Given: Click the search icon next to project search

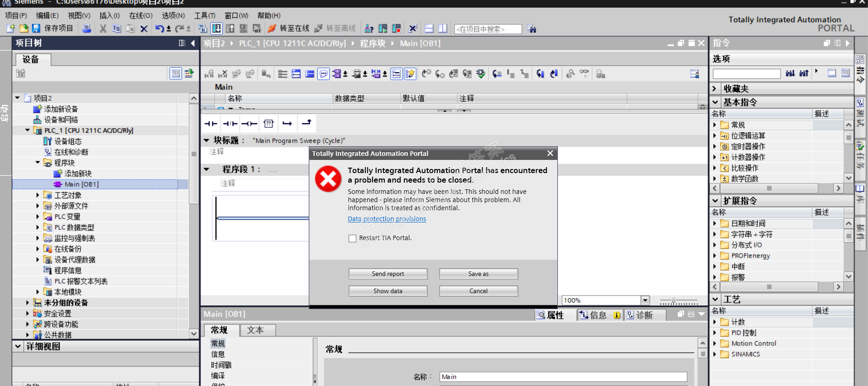Looking at the screenshot, I should point(532,29).
